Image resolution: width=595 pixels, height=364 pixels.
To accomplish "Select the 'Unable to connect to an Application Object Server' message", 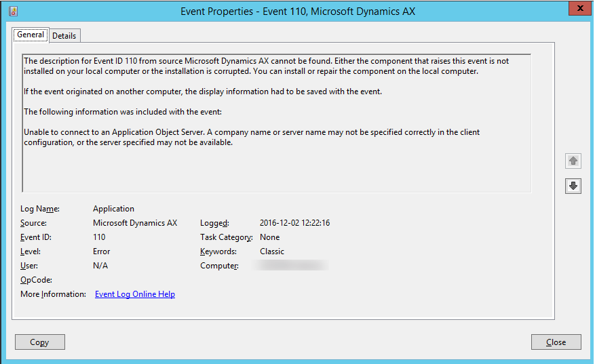I will point(252,137).
